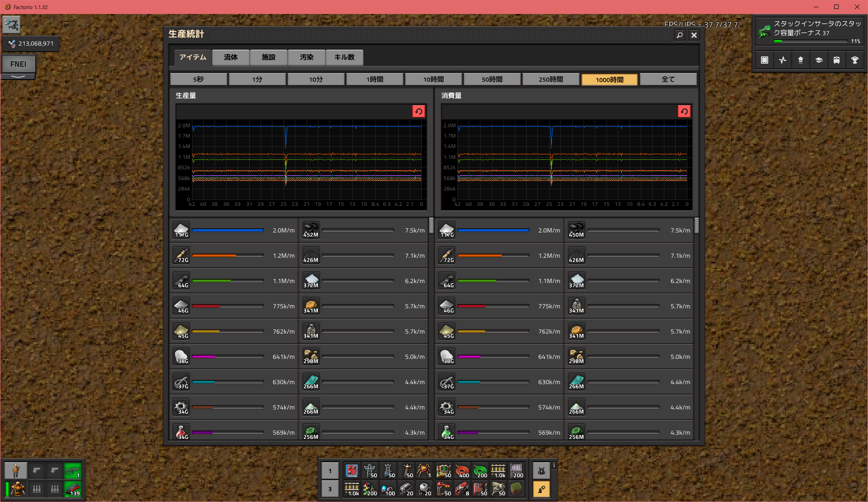Search in production statistics window
Image resolution: width=868 pixels, height=502 pixels.
tap(680, 35)
